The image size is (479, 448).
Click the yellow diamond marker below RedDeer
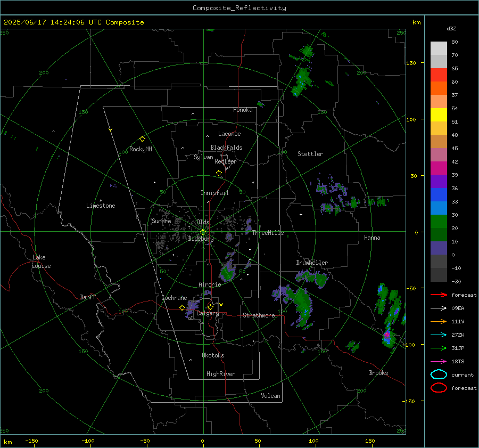[219, 173]
